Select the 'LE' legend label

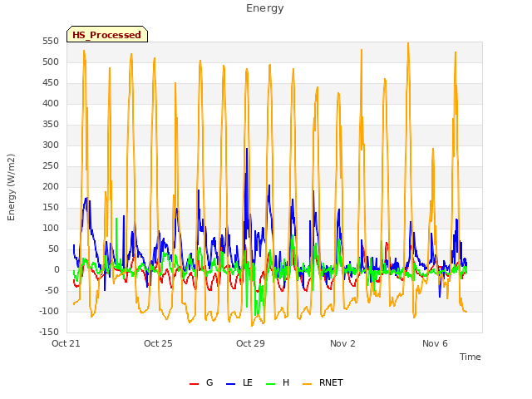point(248,382)
